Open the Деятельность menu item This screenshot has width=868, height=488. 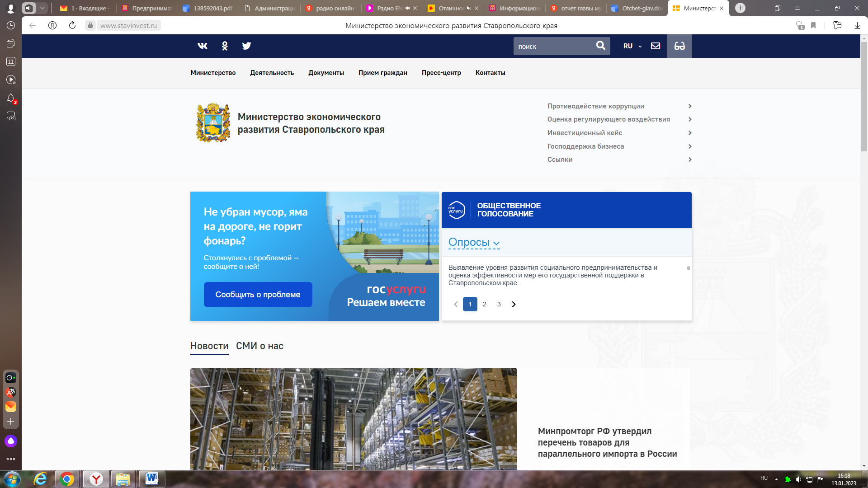272,73
